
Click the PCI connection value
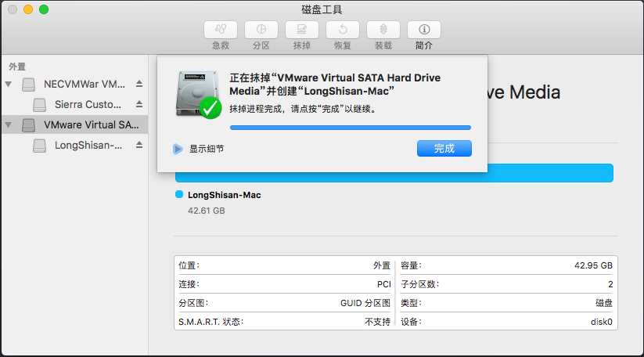[384, 284]
